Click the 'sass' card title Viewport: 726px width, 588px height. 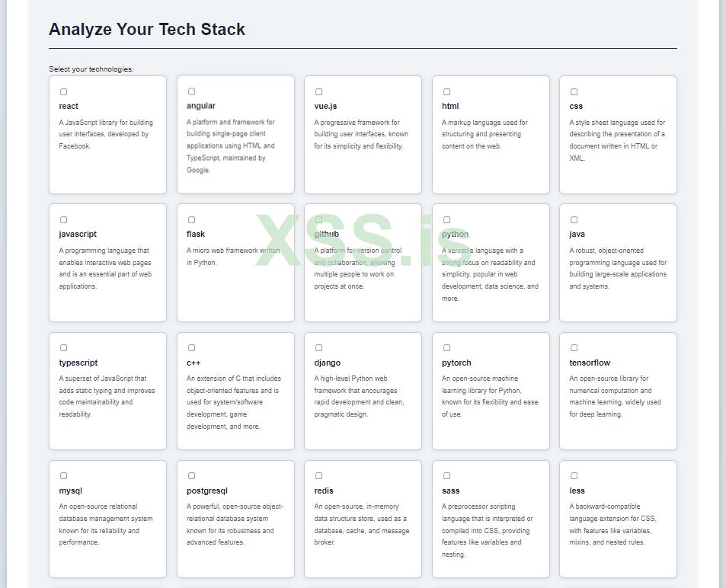[450, 491]
